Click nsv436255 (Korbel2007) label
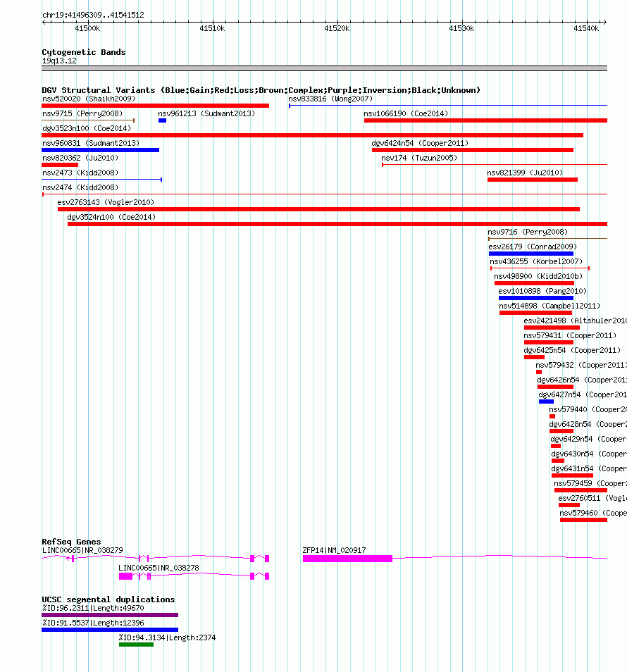Viewport: 627px width, 672px height. [535, 261]
